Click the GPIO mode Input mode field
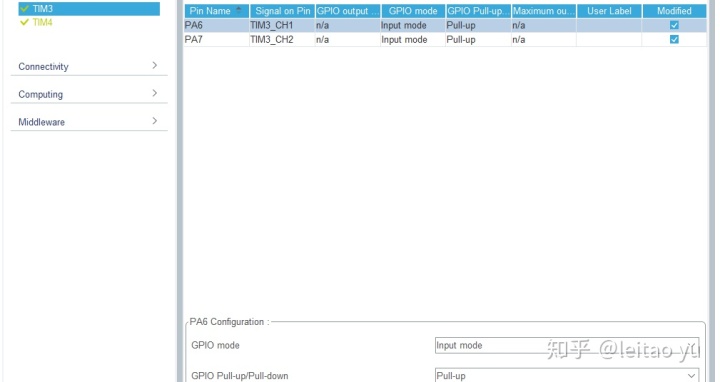This screenshot has width=720, height=382. click(x=567, y=345)
